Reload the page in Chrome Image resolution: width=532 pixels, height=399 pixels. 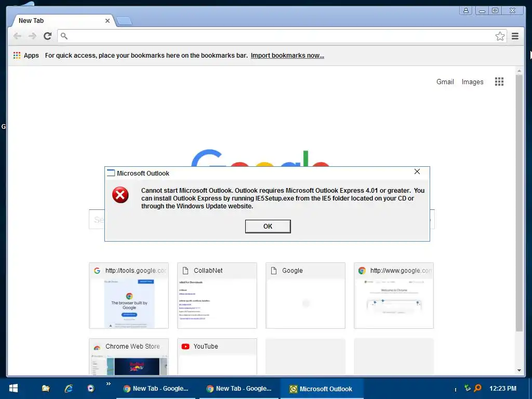[x=47, y=36]
